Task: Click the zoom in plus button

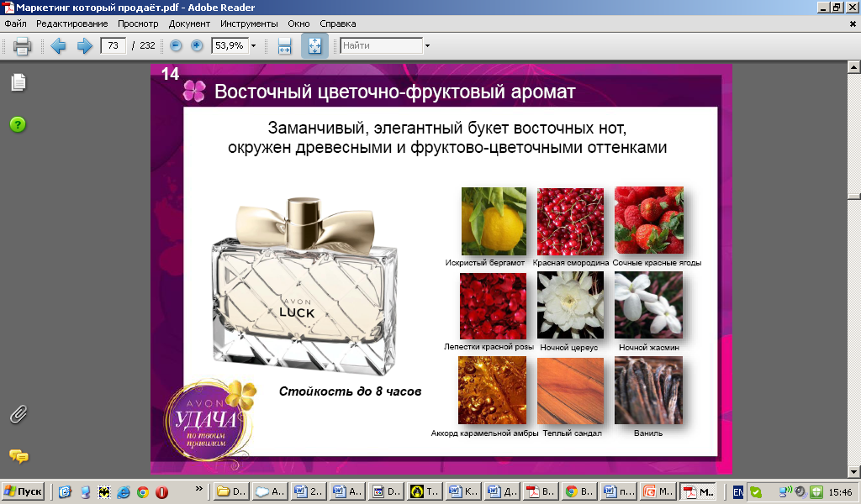Action: (x=197, y=45)
